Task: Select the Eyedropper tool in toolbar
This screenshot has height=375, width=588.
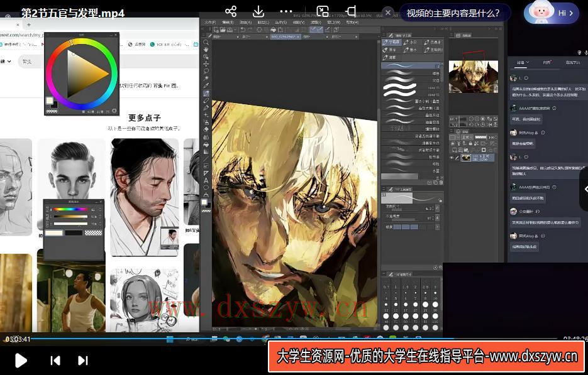Action: pyautogui.click(x=206, y=86)
